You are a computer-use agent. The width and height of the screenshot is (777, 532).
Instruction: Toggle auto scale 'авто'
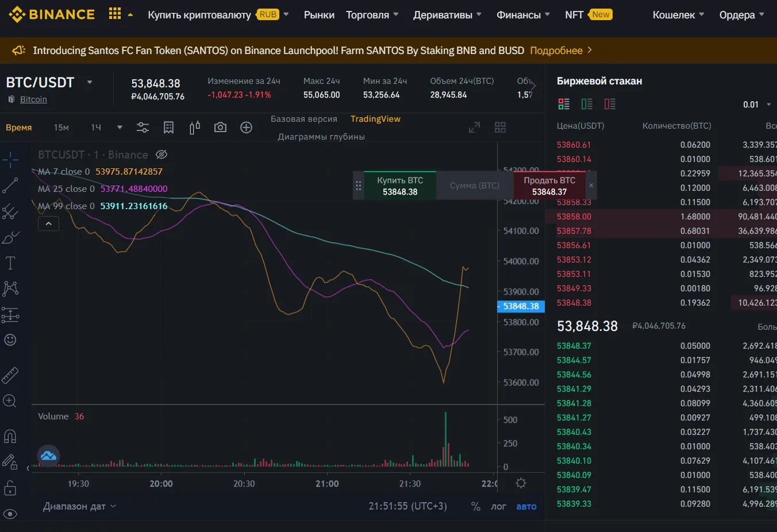pos(526,507)
